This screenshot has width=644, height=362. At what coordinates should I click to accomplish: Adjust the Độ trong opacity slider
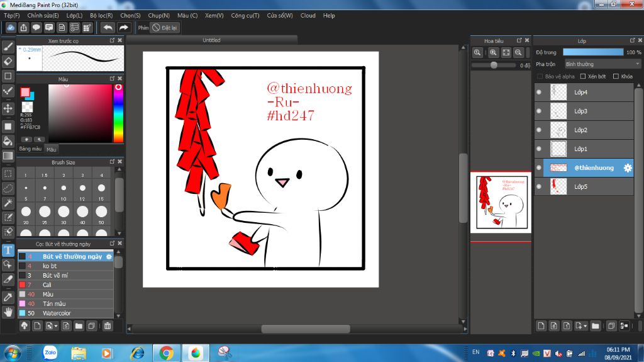pyautogui.click(x=593, y=52)
